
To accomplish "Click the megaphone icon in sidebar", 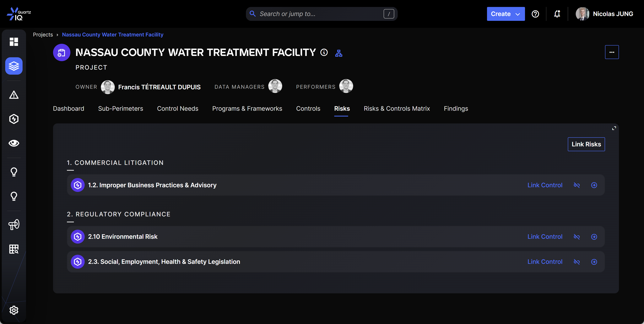I will tap(14, 224).
